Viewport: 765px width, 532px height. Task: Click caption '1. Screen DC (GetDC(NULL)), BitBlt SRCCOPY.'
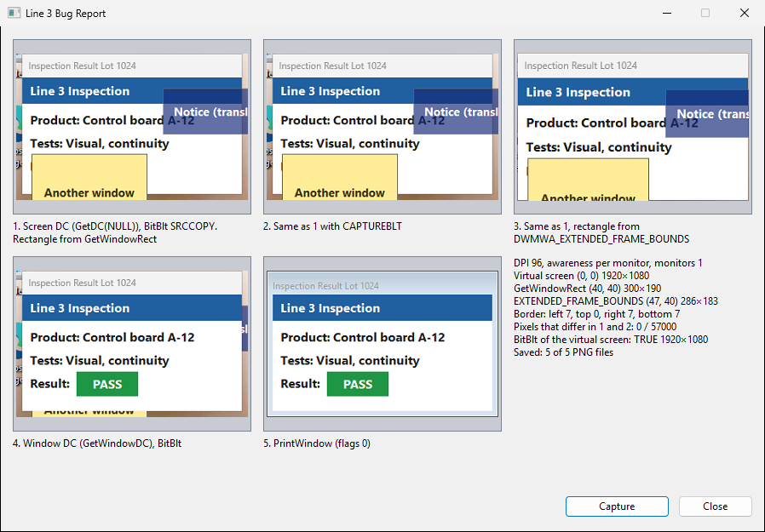[x=115, y=226]
